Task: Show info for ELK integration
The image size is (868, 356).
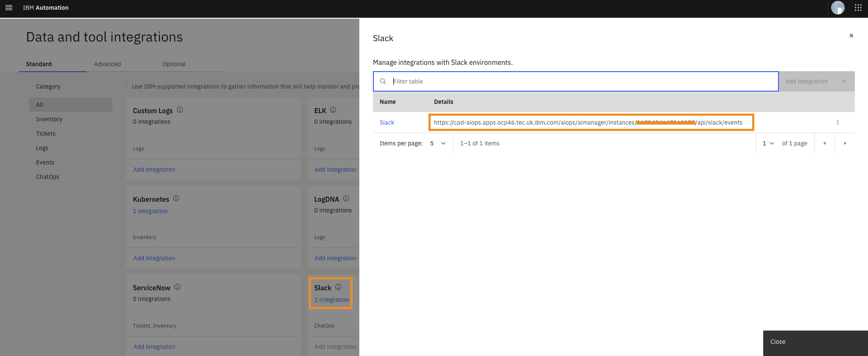Action: coord(333,110)
